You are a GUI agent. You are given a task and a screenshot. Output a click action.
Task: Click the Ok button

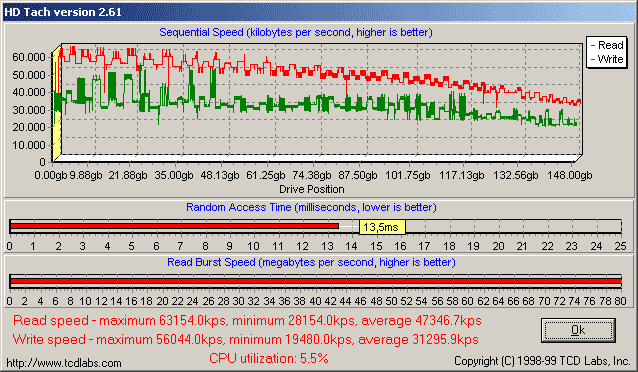578,330
